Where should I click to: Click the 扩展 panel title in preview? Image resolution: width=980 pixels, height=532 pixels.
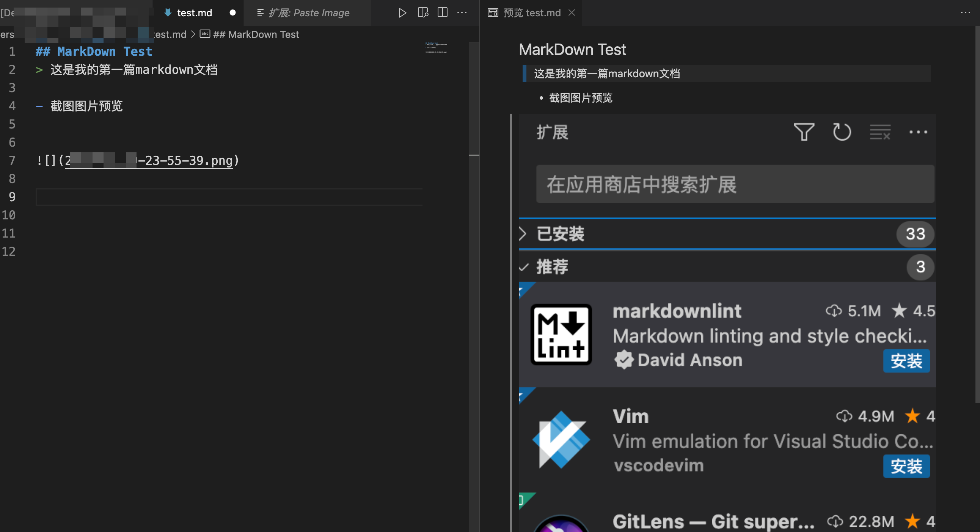[x=553, y=132]
